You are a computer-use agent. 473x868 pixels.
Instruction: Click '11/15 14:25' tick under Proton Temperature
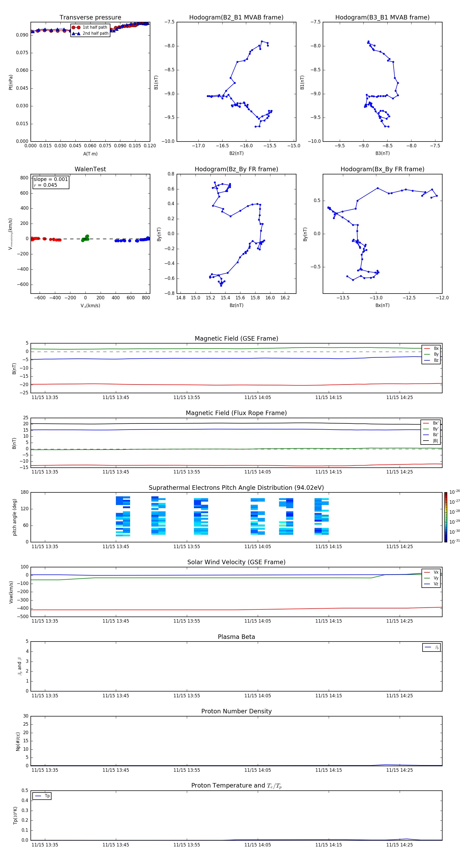(399, 845)
